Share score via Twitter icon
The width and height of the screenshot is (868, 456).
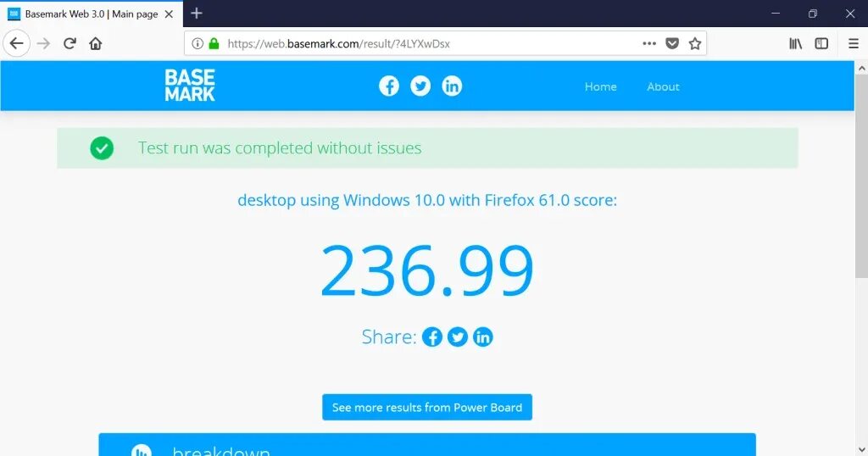(x=457, y=336)
